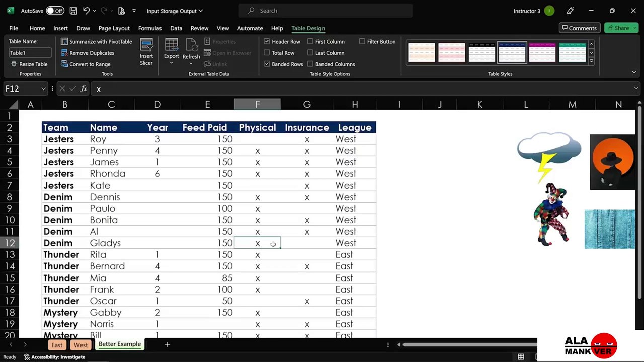Viewport: 644px width, 362px height.
Task: Toggle the Banded Rows checkbox
Action: pos(267,64)
